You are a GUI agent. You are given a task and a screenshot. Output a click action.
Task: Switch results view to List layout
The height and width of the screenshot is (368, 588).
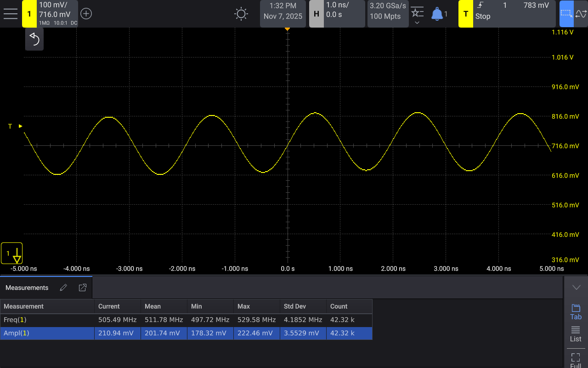click(x=576, y=334)
